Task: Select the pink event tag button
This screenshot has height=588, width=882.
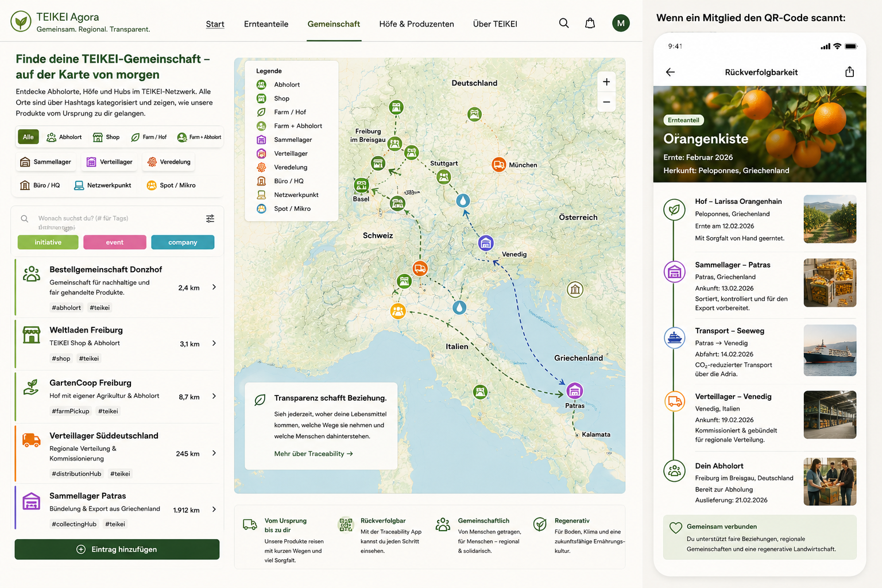Action: pos(115,242)
